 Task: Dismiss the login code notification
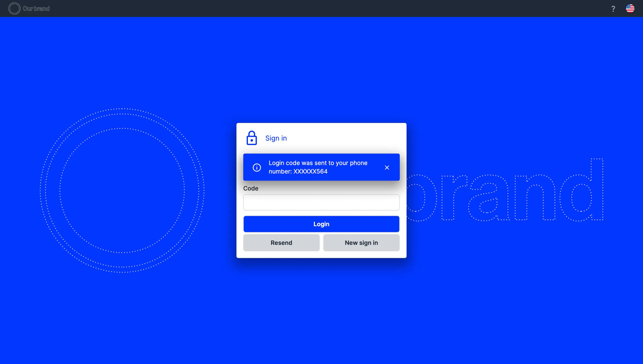pyautogui.click(x=387, y=168)
